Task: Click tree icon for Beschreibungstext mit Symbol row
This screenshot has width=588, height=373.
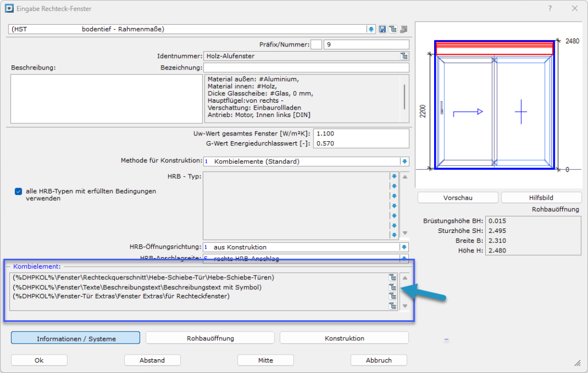Action: tap(393, 287)
